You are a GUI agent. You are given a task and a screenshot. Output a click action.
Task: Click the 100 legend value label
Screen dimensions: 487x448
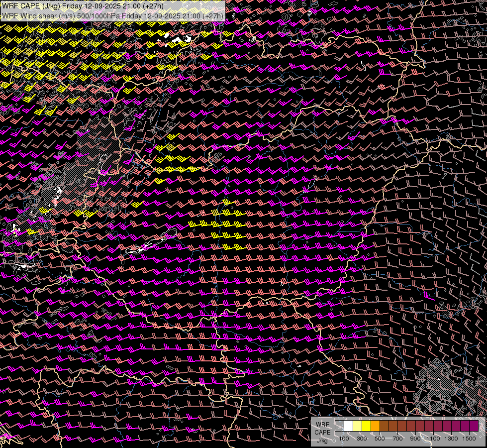344,439
